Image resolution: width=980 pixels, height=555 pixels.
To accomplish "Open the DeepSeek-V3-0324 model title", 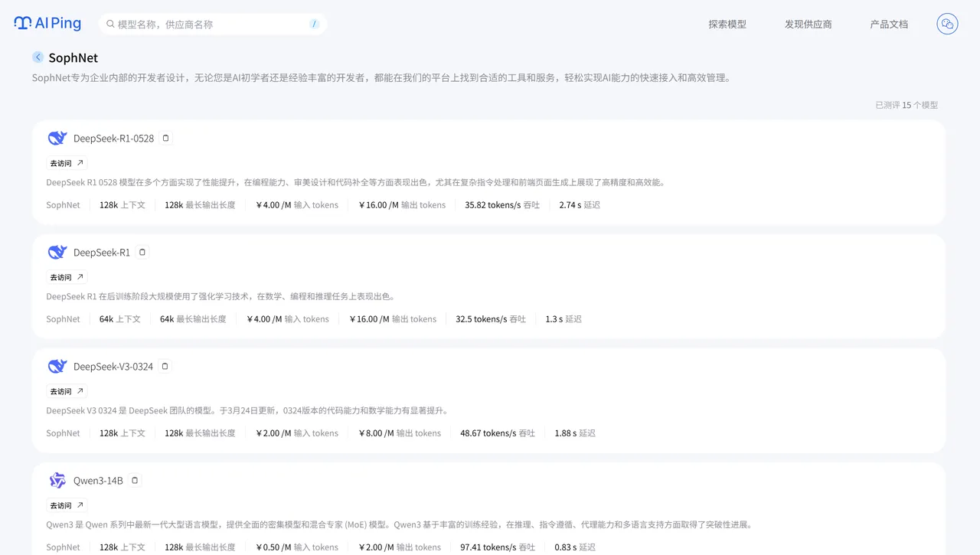I will point(113,367).
